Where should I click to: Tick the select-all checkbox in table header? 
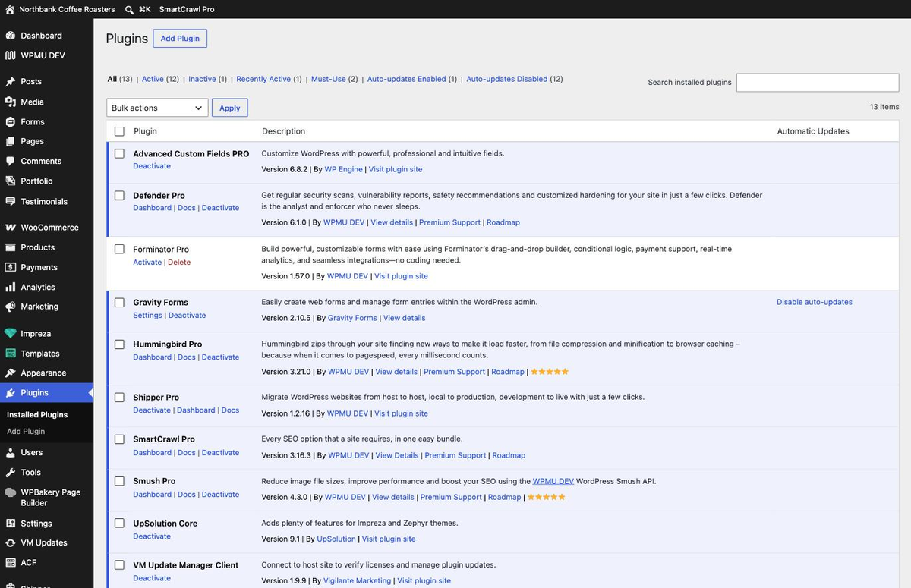click(x=119, y=131)
